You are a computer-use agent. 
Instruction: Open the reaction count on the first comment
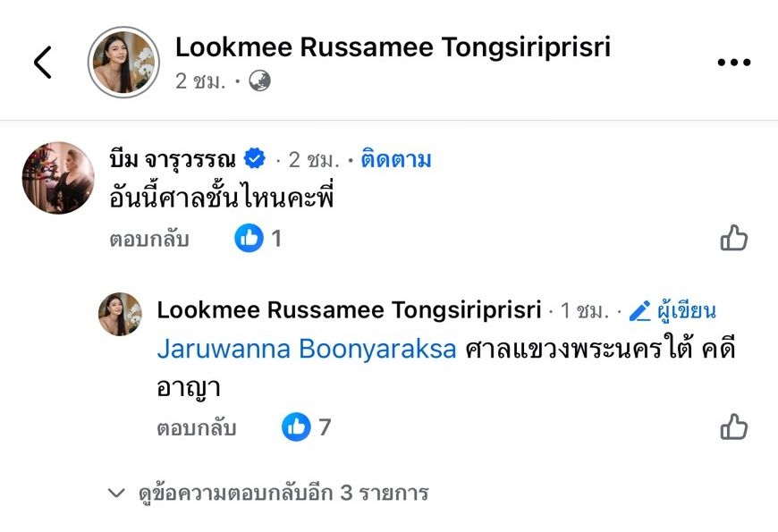click(258, 238)
